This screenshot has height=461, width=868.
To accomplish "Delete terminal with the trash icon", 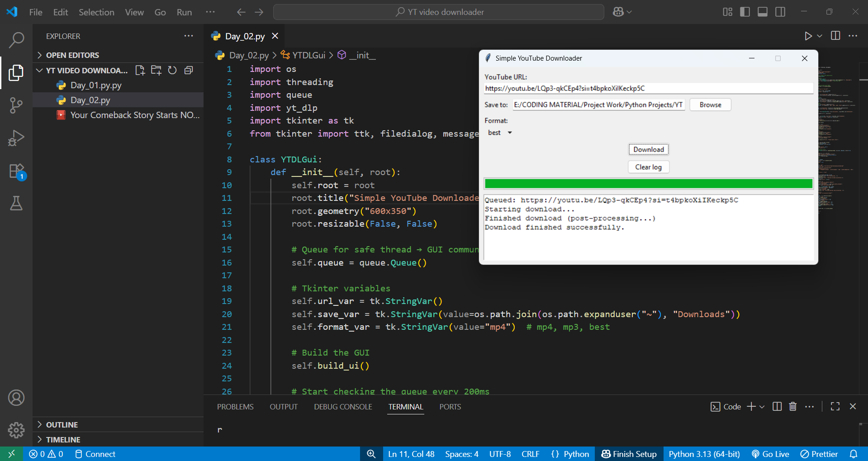I will (x=792, y=406).
